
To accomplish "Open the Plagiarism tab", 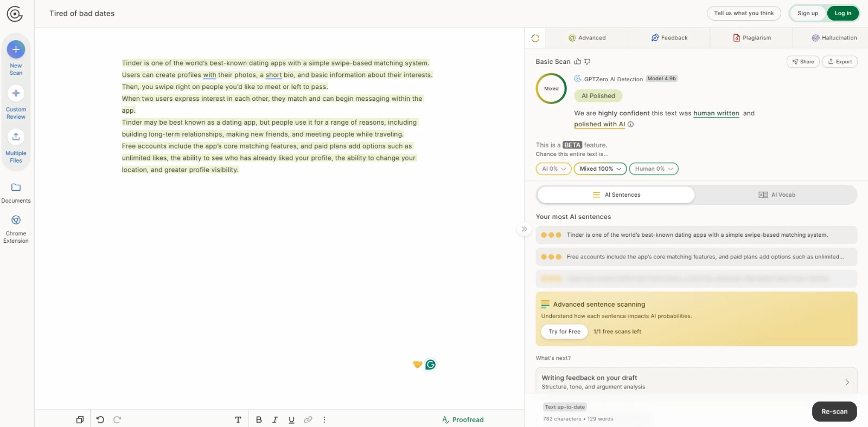I will (751, 38).
